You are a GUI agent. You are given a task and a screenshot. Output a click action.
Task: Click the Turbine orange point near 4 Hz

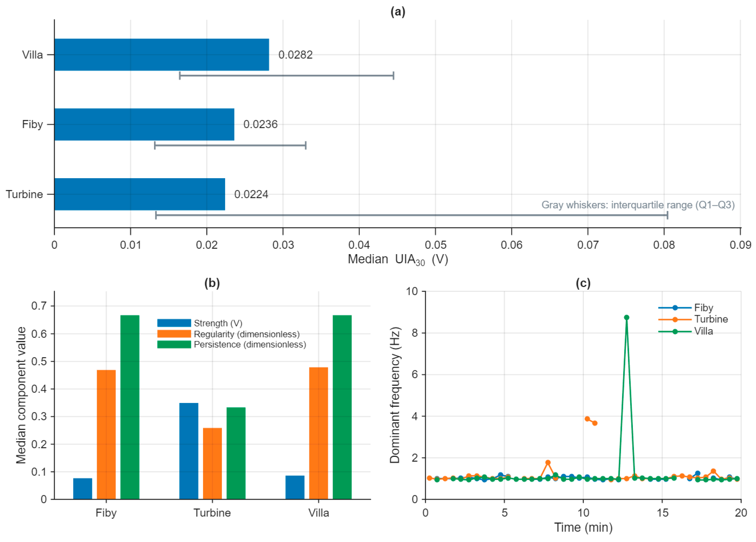click(587, 419)
